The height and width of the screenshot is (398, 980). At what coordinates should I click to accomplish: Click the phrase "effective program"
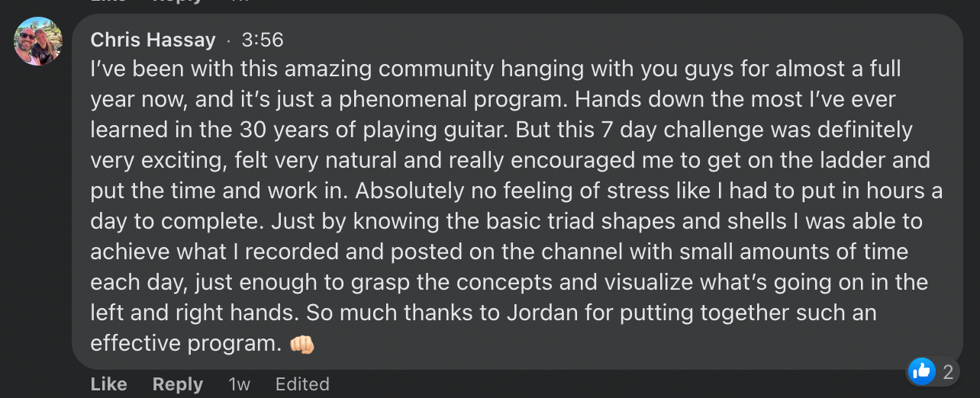tap(182, 343)
